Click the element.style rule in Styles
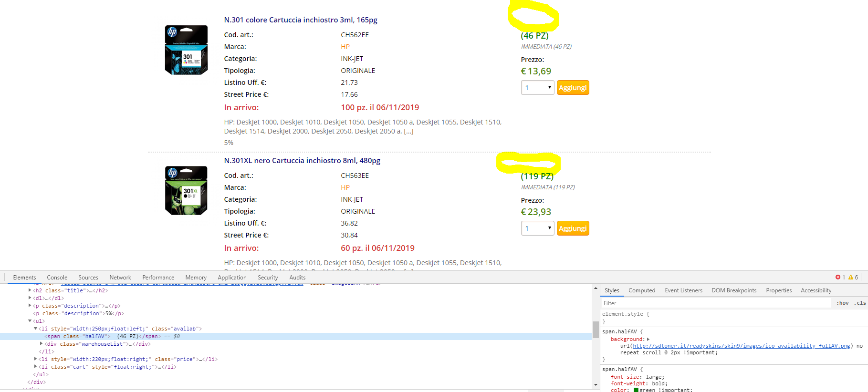 [626, 314]
